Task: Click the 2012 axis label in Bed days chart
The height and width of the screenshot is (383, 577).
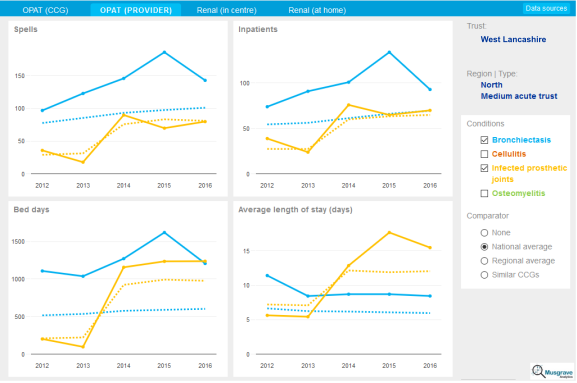Action: point(42,366)
